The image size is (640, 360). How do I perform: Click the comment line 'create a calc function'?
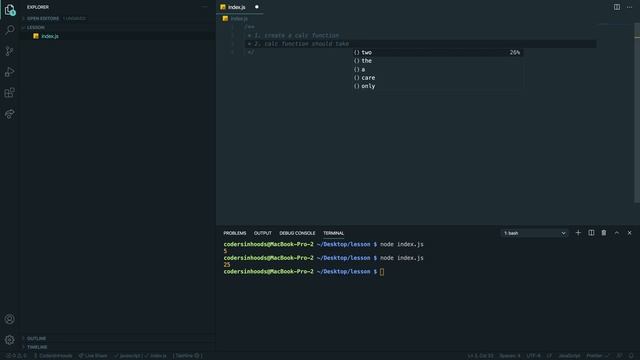point(293,36)
